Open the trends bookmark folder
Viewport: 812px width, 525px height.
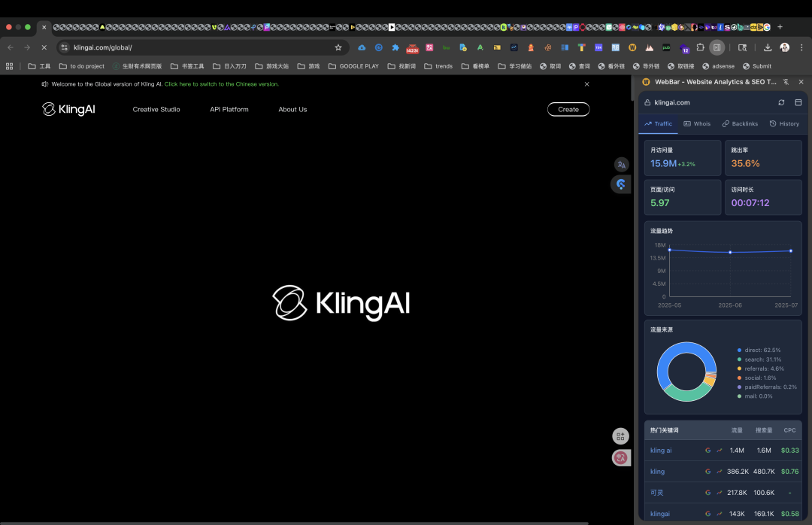[x=438, y=66]
